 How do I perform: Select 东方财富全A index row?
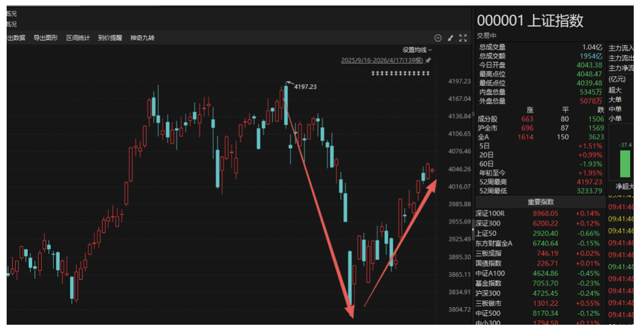point(494,243)
